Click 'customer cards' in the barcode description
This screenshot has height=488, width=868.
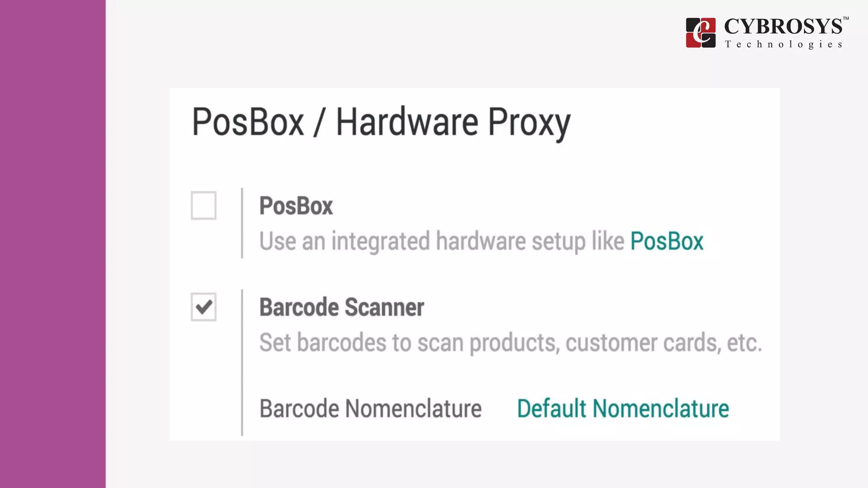pos(643,342)
